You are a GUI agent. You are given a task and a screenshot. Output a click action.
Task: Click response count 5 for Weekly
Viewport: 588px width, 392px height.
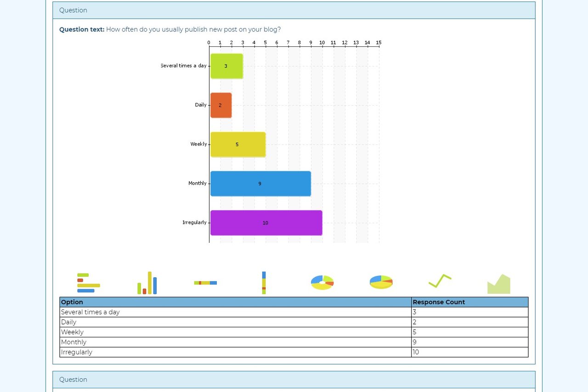(469, 332)
